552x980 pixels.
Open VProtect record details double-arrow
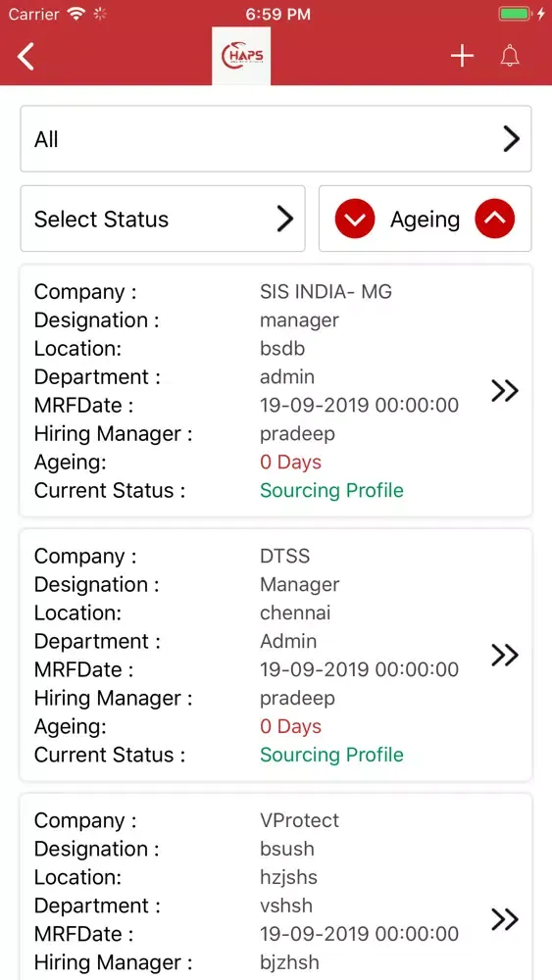tap(505, 919)
